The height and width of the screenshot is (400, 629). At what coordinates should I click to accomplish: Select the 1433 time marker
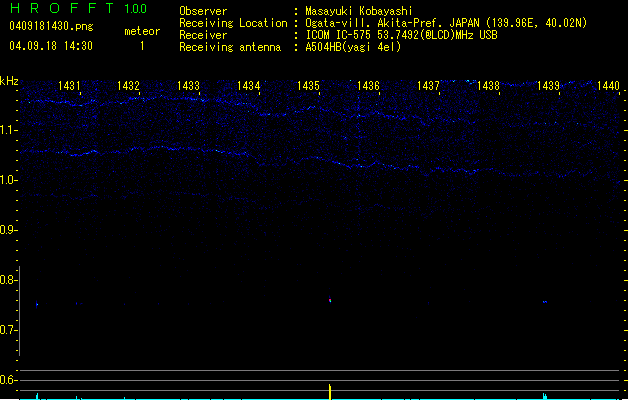tap(189, 87)
